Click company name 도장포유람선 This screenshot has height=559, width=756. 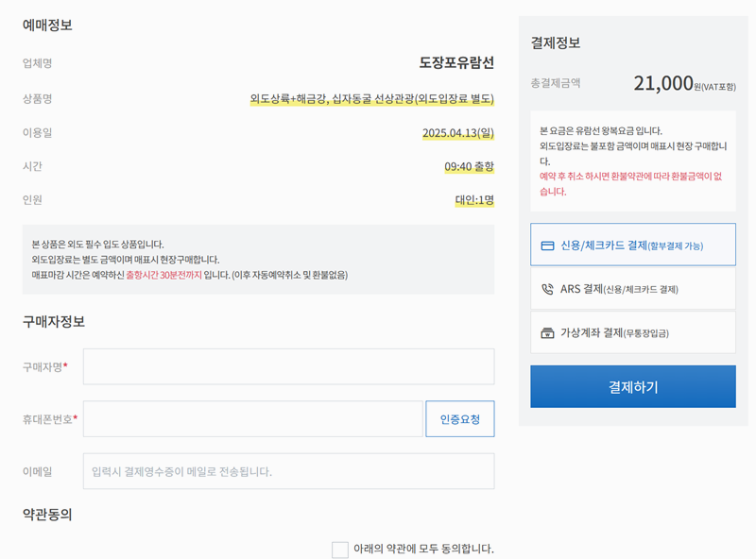(456, 62)
